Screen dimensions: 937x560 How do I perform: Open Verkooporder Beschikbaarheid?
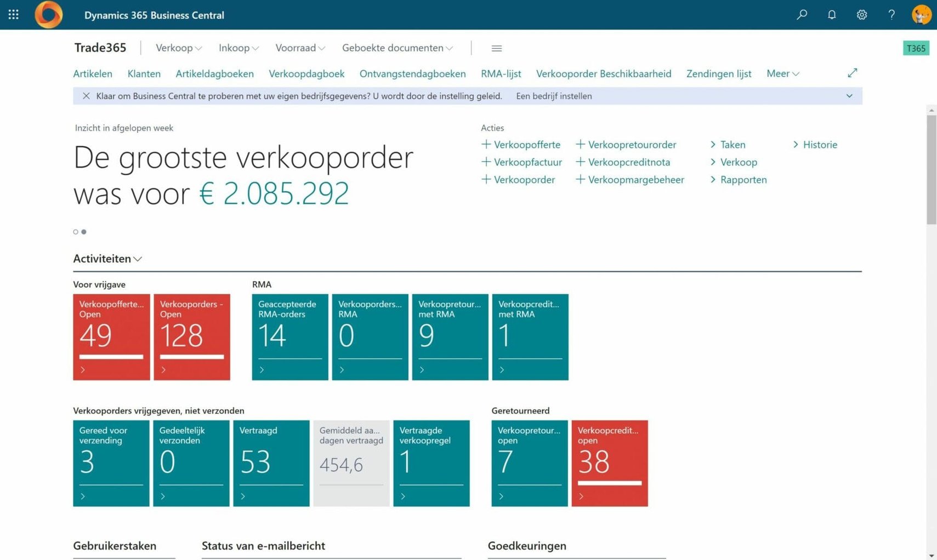click(604, 73)
